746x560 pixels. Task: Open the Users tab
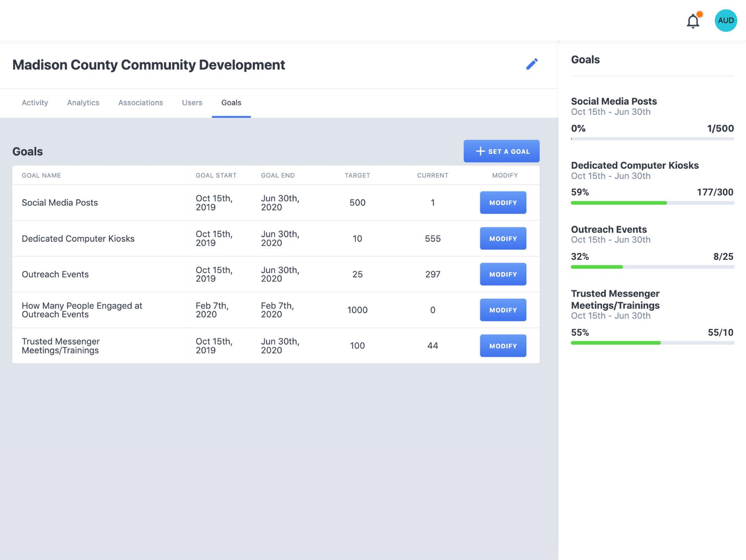click(192, 103)
